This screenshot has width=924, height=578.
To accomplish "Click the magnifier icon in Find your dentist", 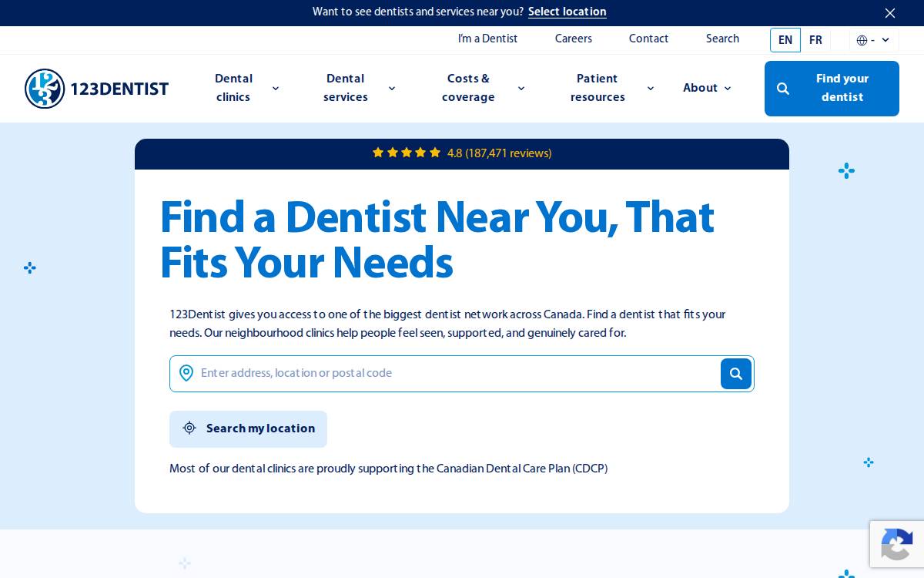I will pyautogui.click(x=783, y=89).
